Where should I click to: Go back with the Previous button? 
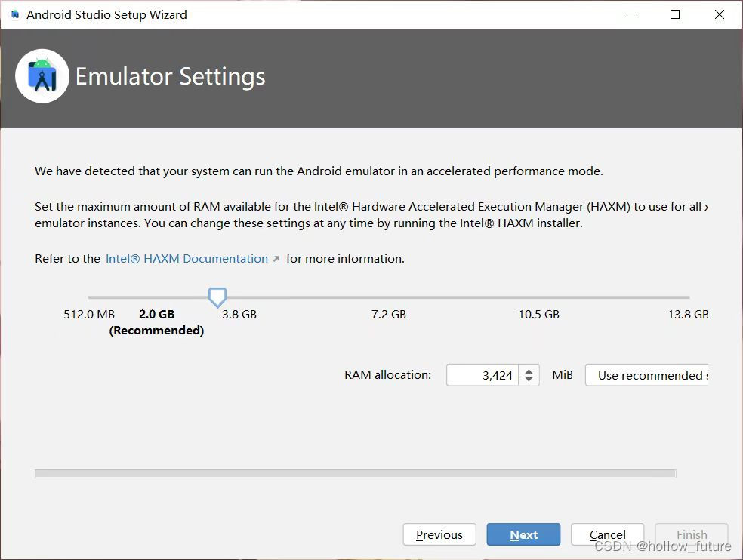(x=439, y=534)
